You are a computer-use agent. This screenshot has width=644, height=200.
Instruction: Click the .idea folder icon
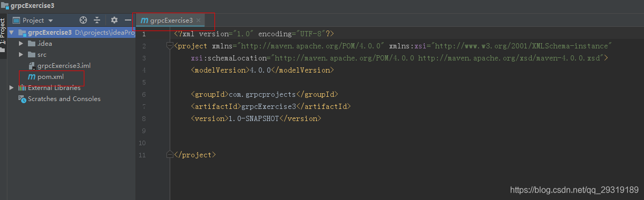pyautogui.click(x=31, y=44)
